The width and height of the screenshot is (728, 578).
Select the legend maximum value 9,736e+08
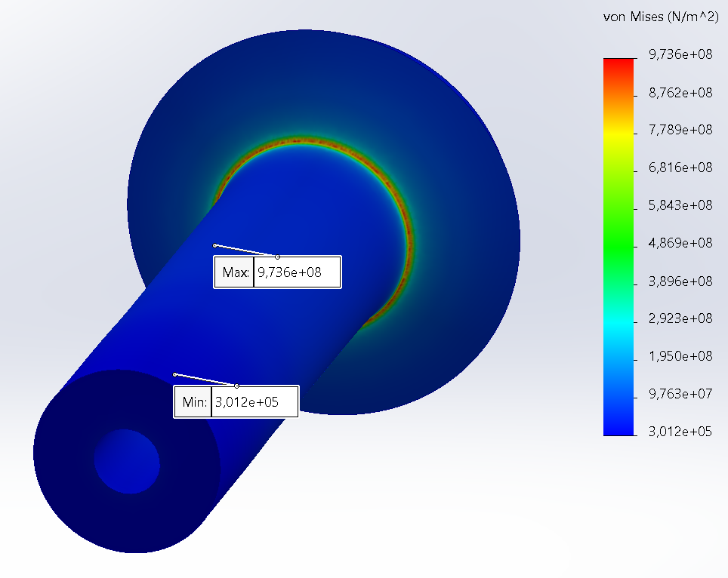coord(680,54)
